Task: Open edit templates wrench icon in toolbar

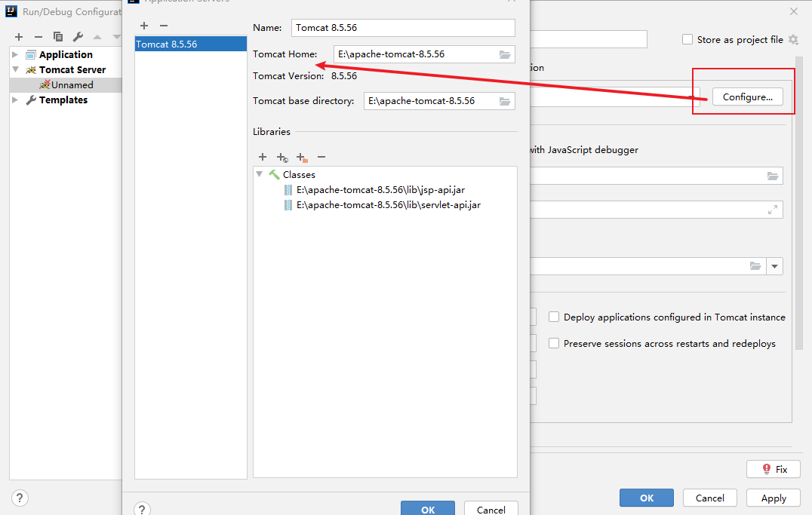Action: point(78,37)
